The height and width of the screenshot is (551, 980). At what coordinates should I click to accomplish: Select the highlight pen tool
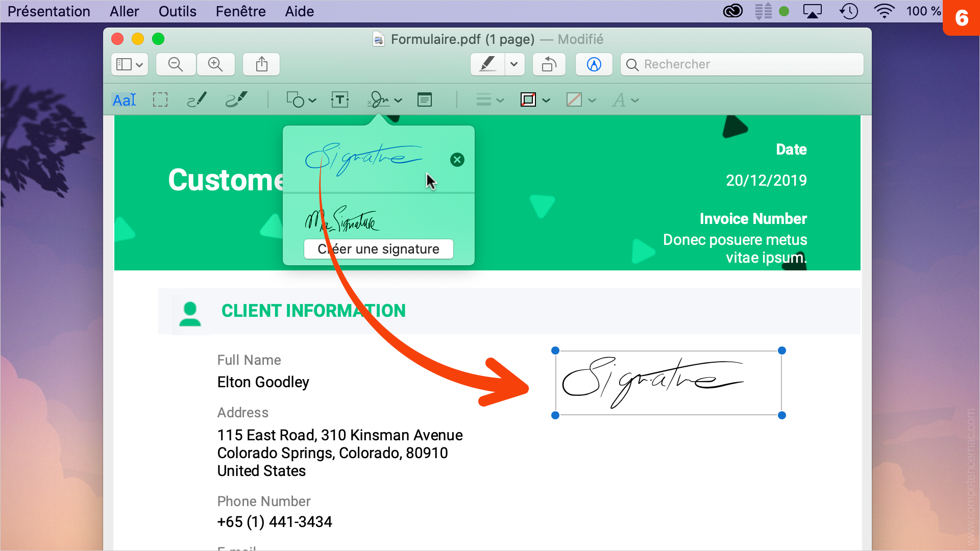pyautogui.click(x=487, y=64)
